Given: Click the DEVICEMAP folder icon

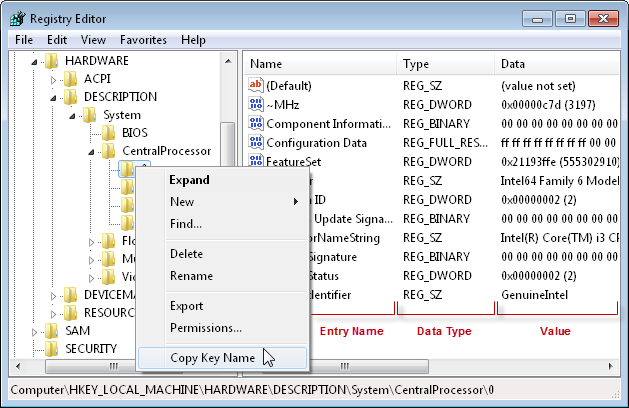Looking at the screenshot, I should point(71,295).
